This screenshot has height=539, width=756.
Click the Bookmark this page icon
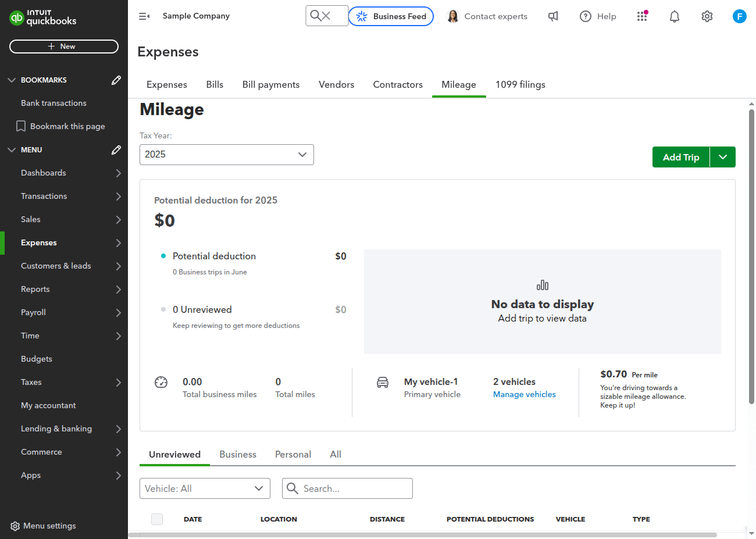21,126
